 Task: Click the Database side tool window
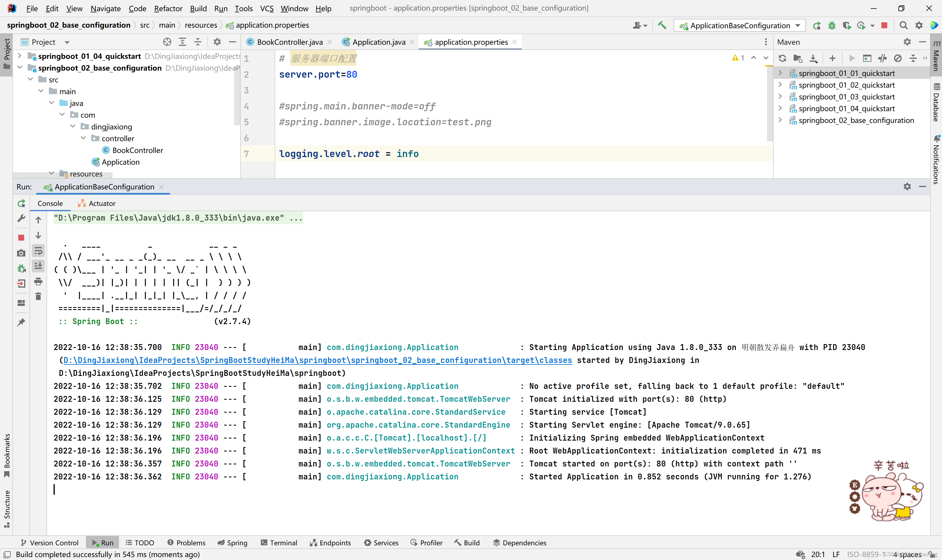coord(936,102)
